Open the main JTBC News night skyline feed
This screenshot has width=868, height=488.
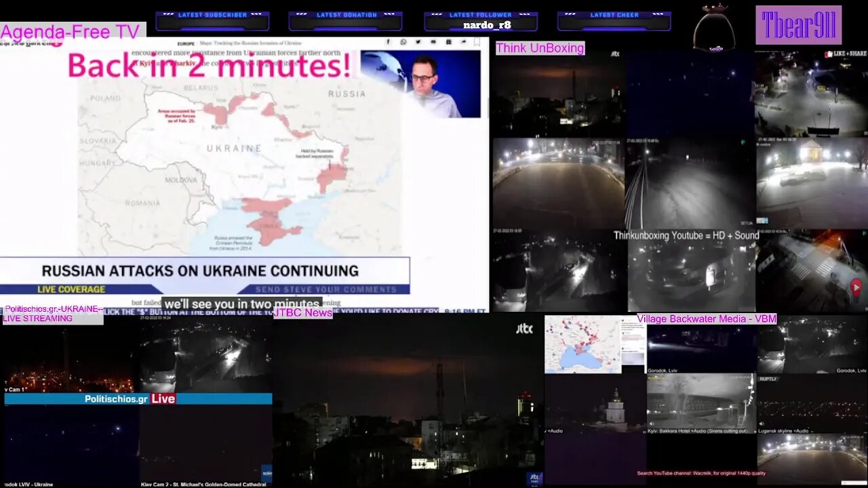(x=408, y=400)
